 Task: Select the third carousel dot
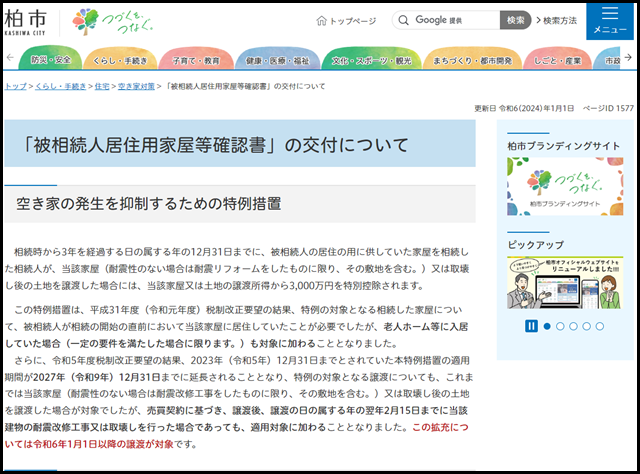pyautogui.click(x=573, y=326)
